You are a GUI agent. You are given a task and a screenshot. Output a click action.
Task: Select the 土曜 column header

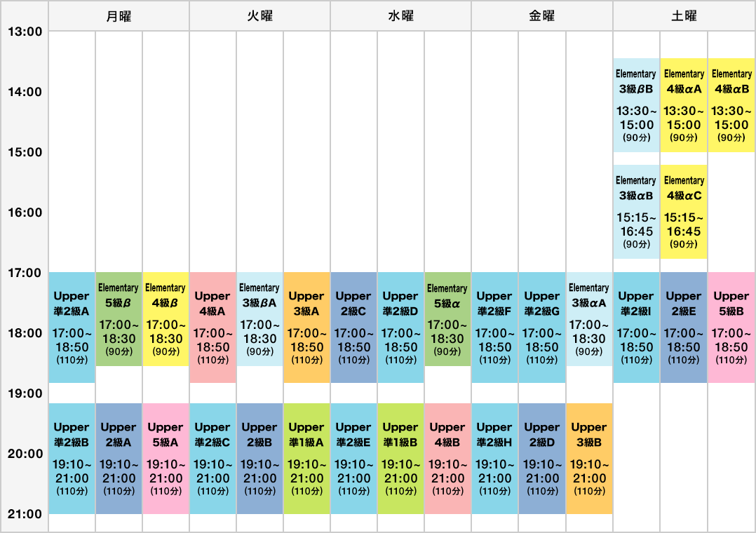click(x=684, y=16)
